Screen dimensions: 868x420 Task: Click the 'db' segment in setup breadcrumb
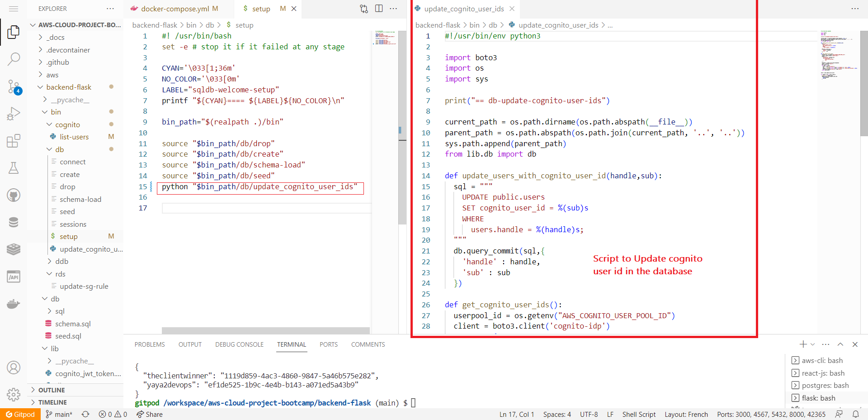(x=210, y=25)
